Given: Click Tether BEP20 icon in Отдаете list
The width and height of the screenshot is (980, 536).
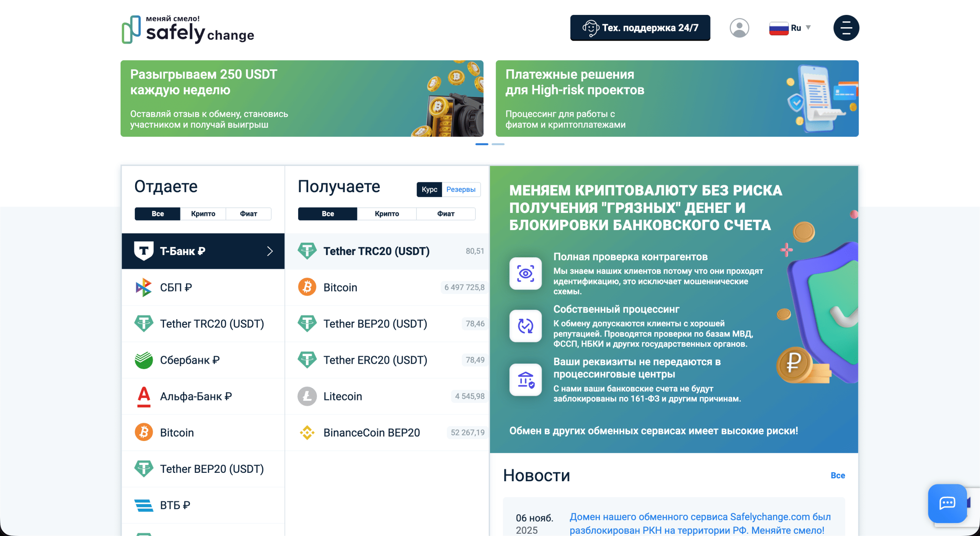Looking at the screenshot, I should pos(144,469).
